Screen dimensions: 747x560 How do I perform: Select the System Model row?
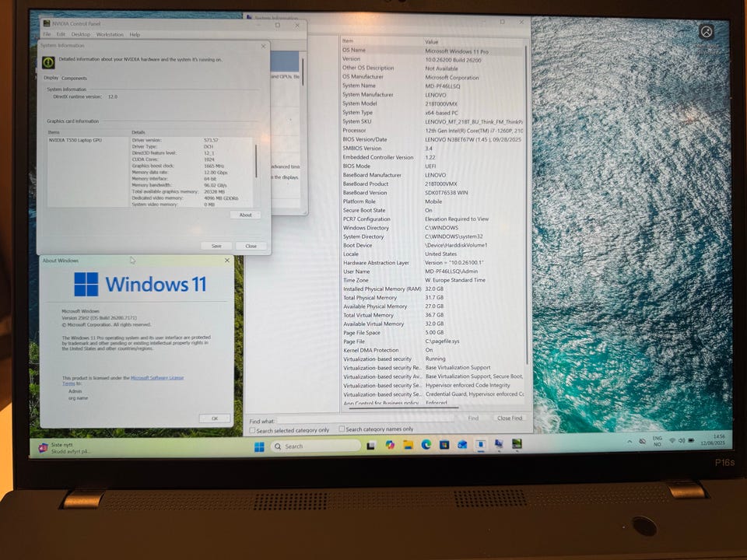tap(433, 103)
